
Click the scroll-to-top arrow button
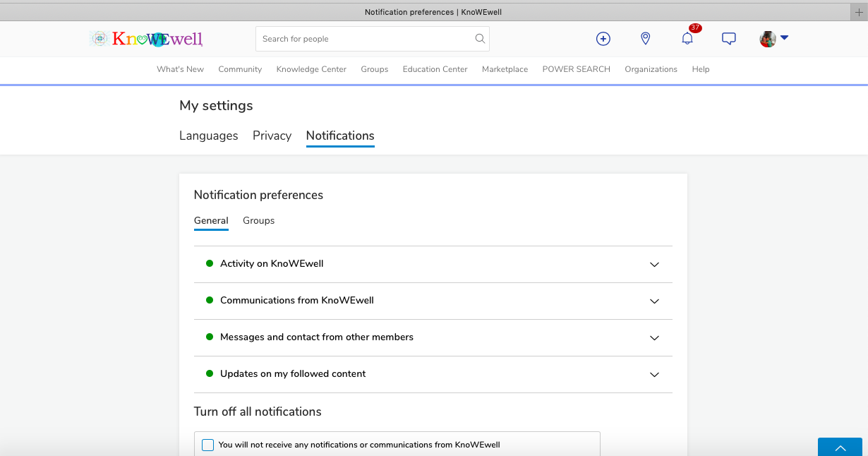tap(840, 448)
